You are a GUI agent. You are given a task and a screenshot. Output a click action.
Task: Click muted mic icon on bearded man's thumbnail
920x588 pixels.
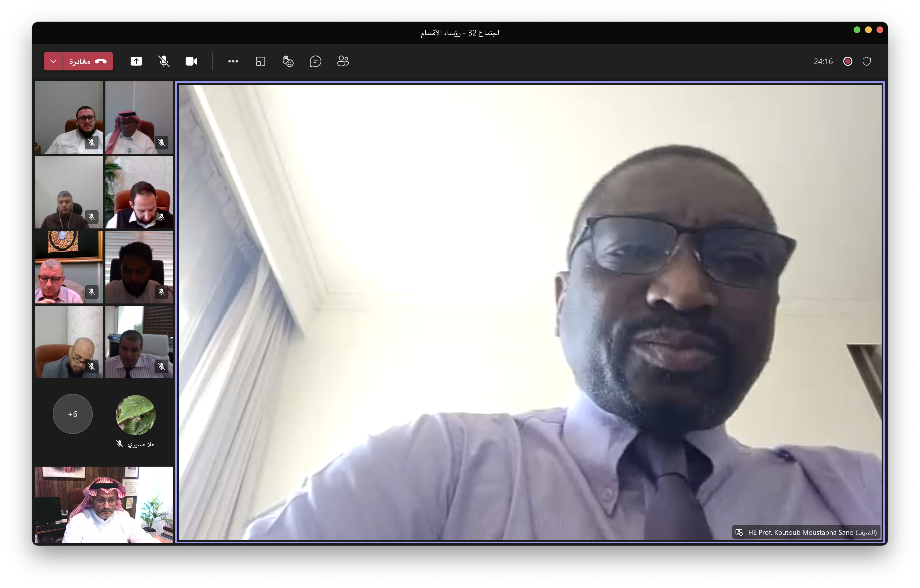(92, 143)
